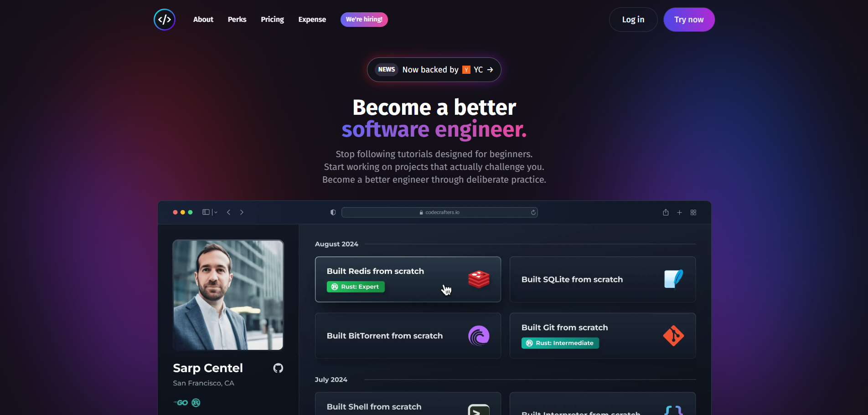Click the Log in button
This screenshot has width=868, height=415.
[x=633, y=20]
